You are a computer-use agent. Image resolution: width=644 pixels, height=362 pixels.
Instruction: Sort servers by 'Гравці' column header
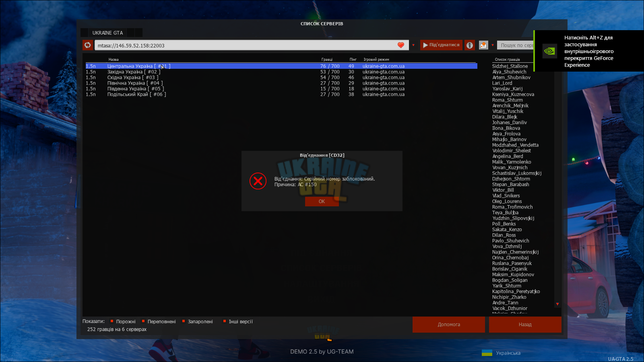[327, 60]
